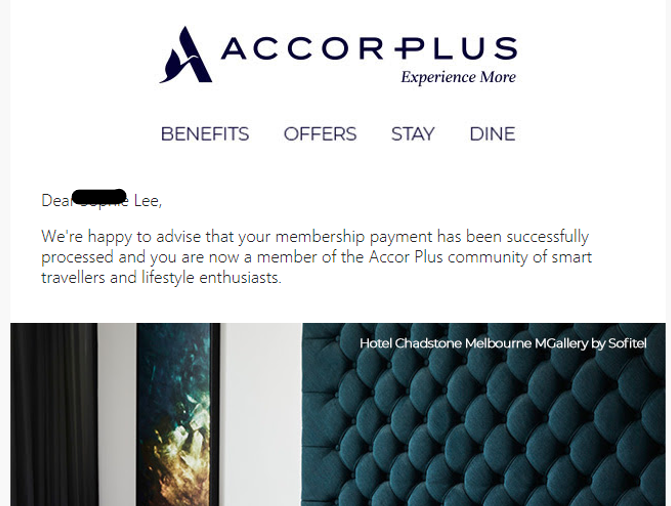Click the word successfully in the paragraph
Viewport: 671px width, 506px height.
pos(548,237)
